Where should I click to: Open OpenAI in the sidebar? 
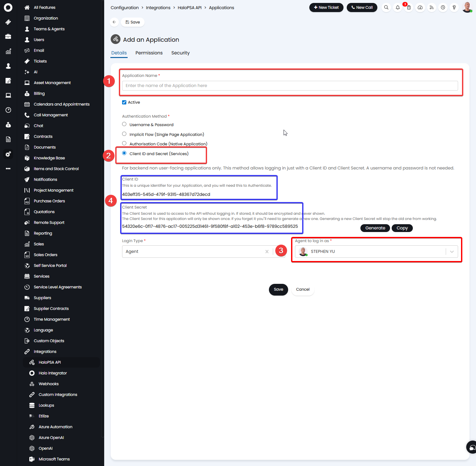[x=46, y=448]
